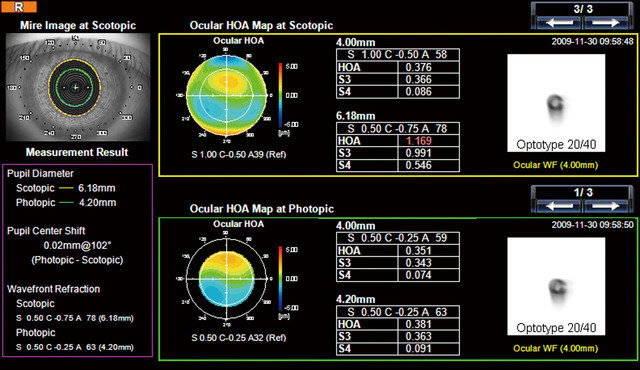Click the S 0.50 C-0.25 A32 (Ref) label
Image resolution: width=640 pixels, height=370 pixels.
pyautogui.click(x=239, y=338)
